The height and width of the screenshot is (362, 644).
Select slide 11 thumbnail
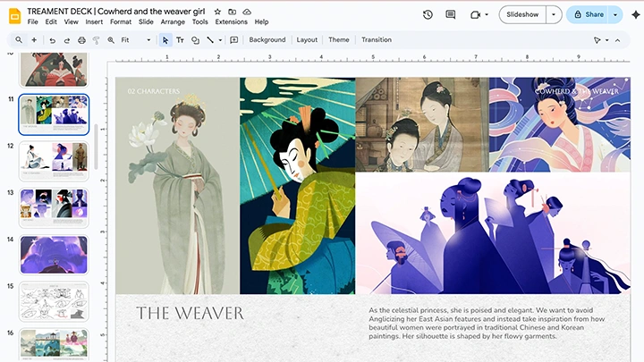[54, 114]
